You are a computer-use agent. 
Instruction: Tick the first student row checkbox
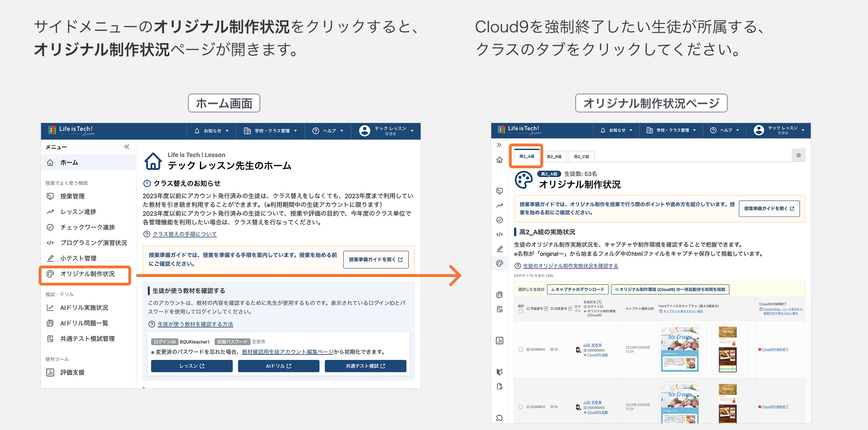521,349
